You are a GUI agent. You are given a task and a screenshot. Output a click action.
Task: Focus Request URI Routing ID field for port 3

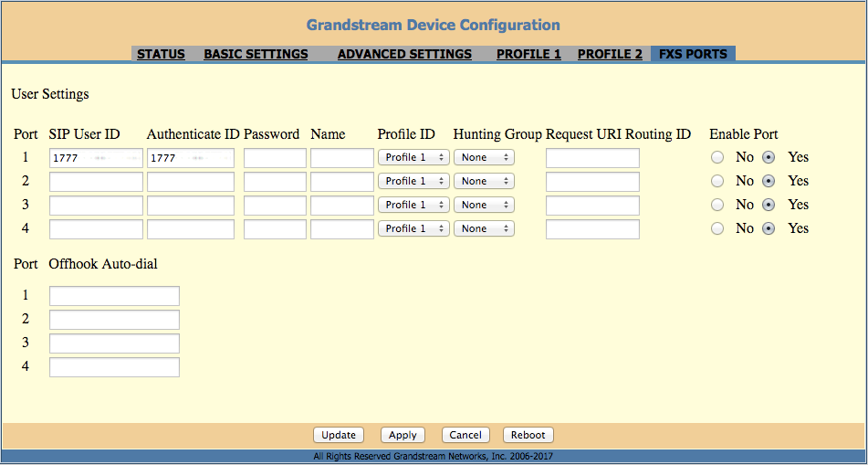593,206
